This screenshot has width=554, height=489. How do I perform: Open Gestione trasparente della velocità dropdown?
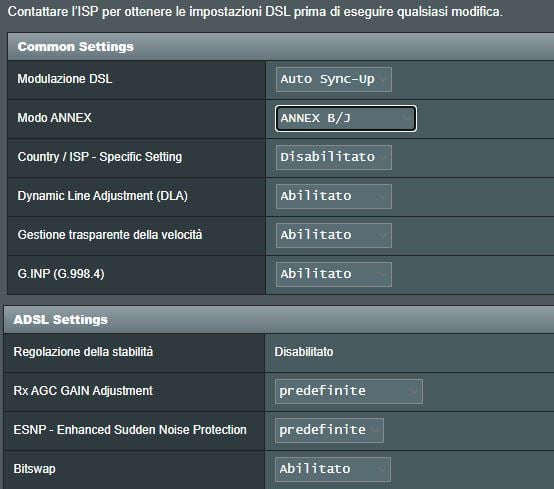pyautogui.click(x=334, y=235)
